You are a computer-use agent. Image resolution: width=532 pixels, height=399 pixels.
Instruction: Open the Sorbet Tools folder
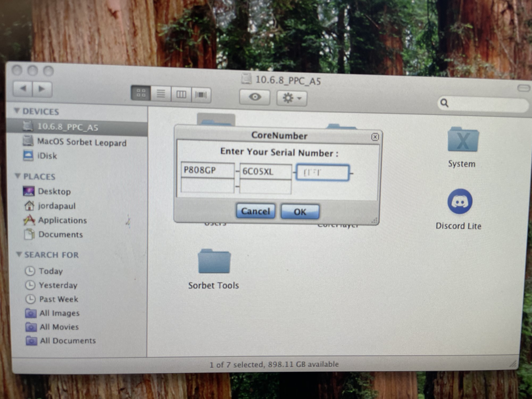pos(214,262)
